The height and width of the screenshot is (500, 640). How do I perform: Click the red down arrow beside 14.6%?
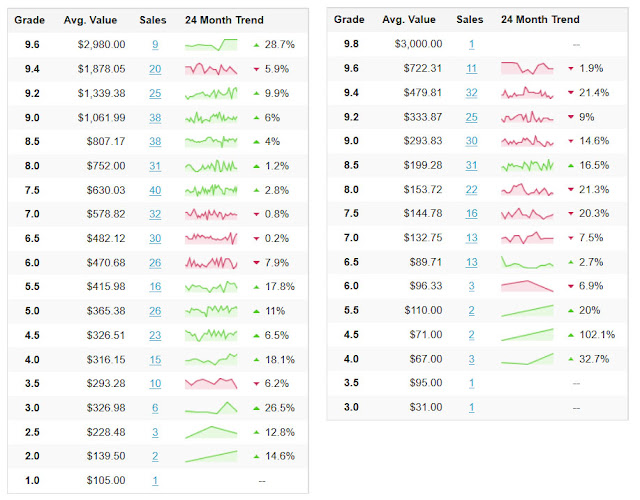coord(571,141)
